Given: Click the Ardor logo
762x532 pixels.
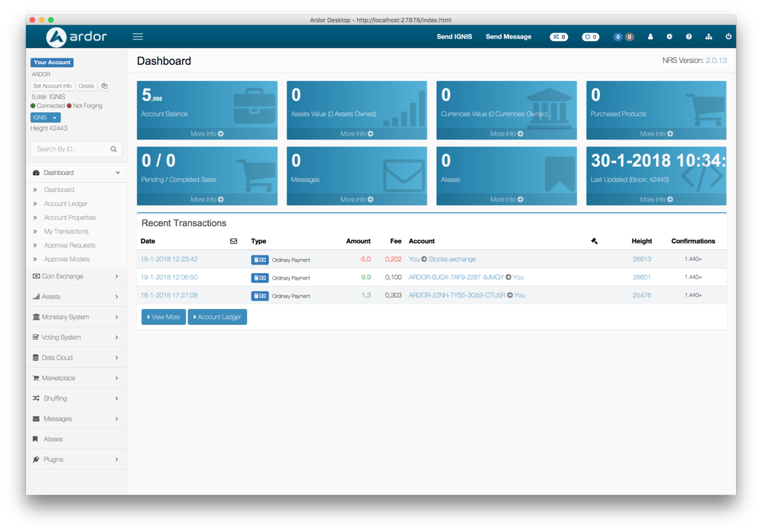Looking at the screenshot, I should tap(76, 37).
